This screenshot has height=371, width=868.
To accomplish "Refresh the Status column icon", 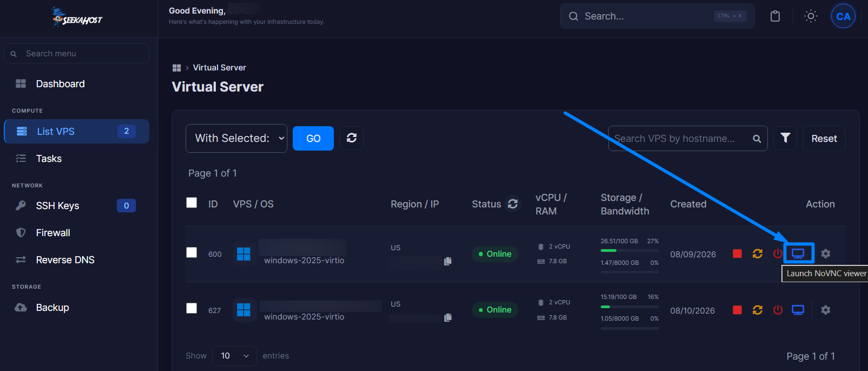I will click(512, 204).
